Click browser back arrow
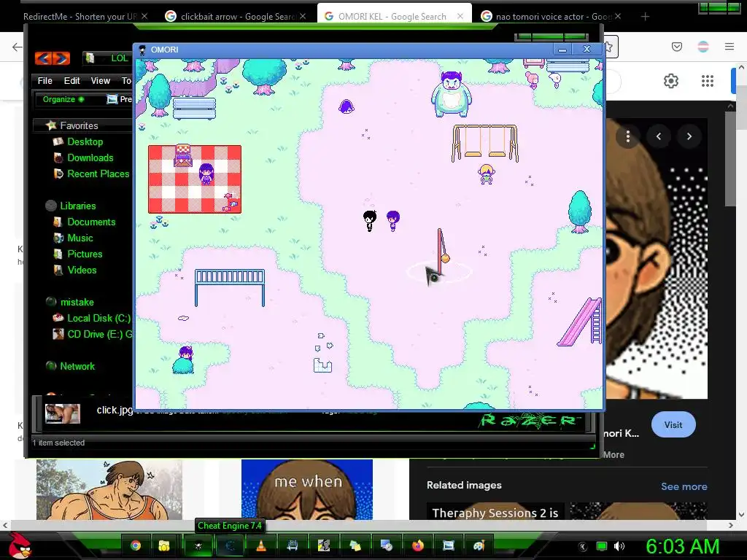 [18, 47]
